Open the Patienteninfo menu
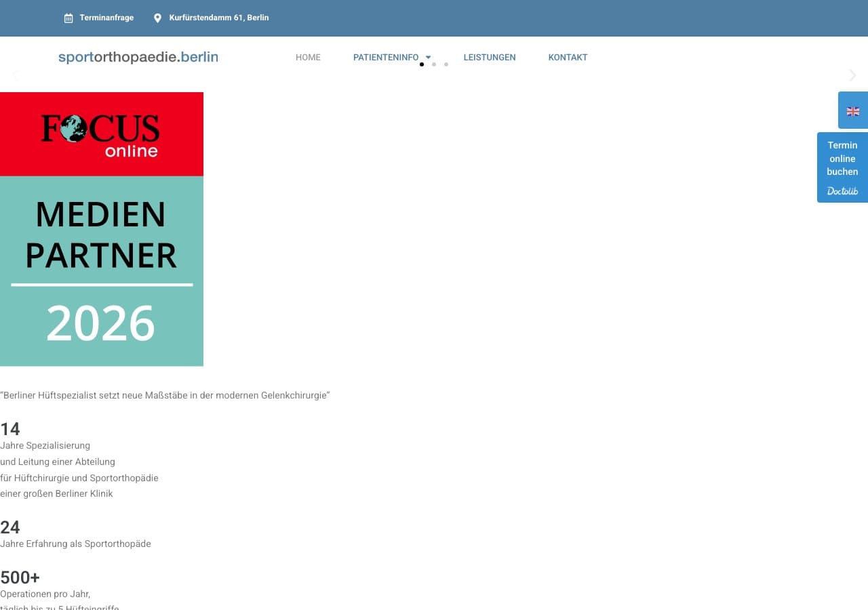868x610 pixels. [x=386, y=58]
